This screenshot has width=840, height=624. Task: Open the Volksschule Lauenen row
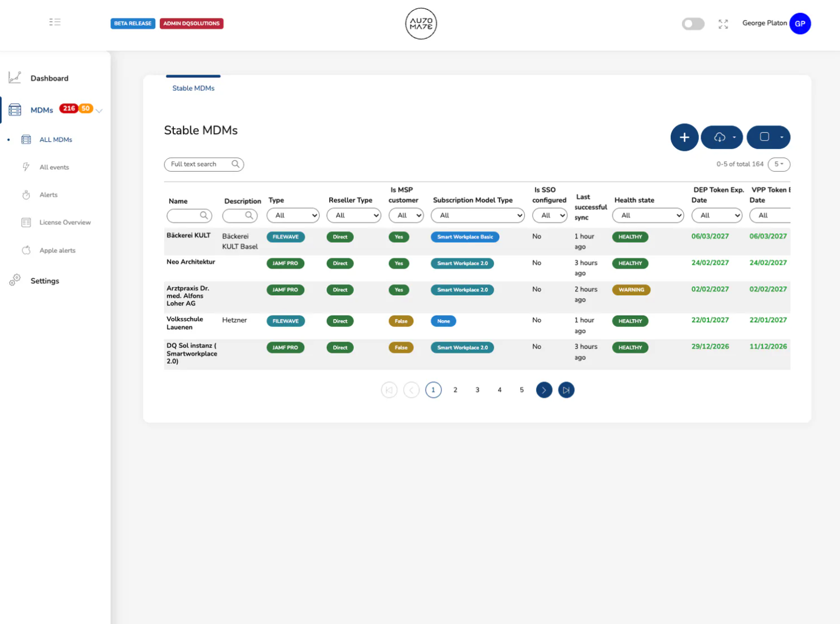(x=477, y=326)
